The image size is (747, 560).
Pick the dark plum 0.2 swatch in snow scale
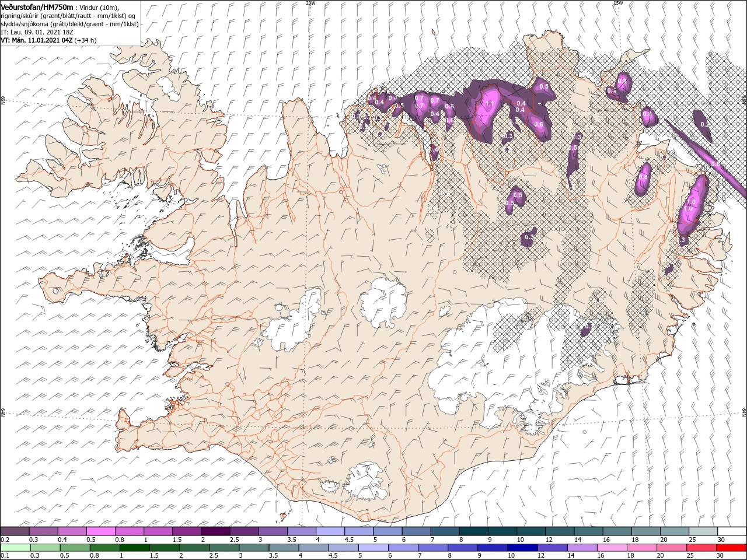click(15, 531)
